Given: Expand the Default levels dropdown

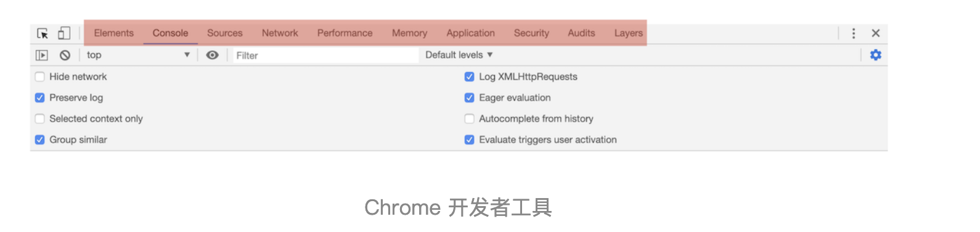Looking at the screenshot, I should click(x=459, y=55).
